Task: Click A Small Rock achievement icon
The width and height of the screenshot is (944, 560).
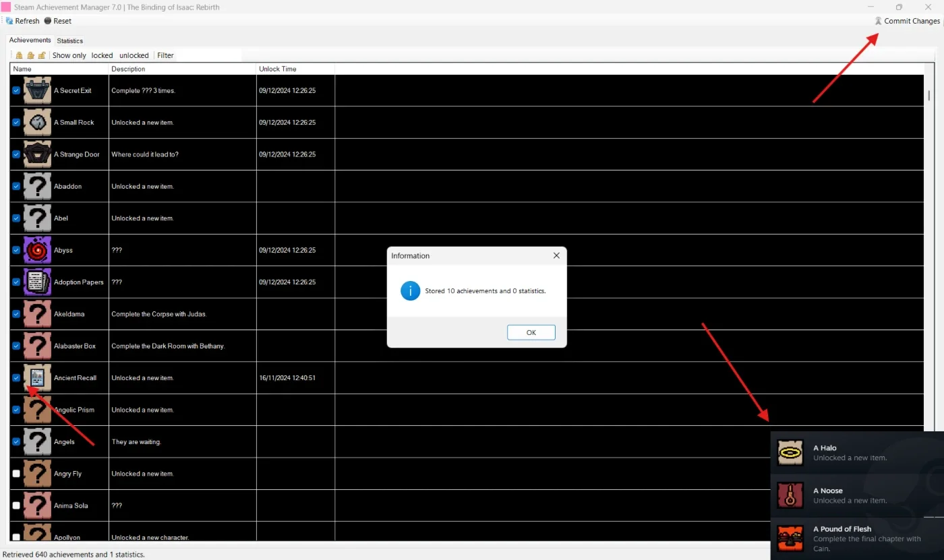Action: click(x=38, y=122)
